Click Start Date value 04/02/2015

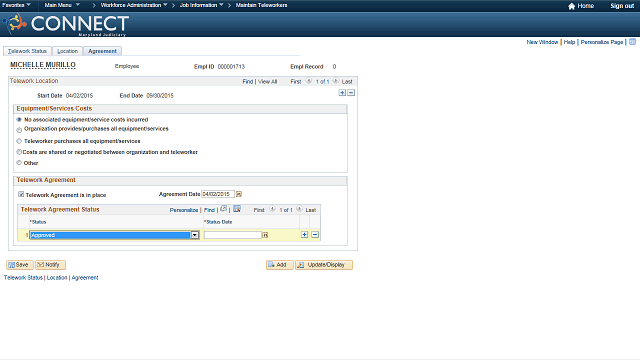79,96
